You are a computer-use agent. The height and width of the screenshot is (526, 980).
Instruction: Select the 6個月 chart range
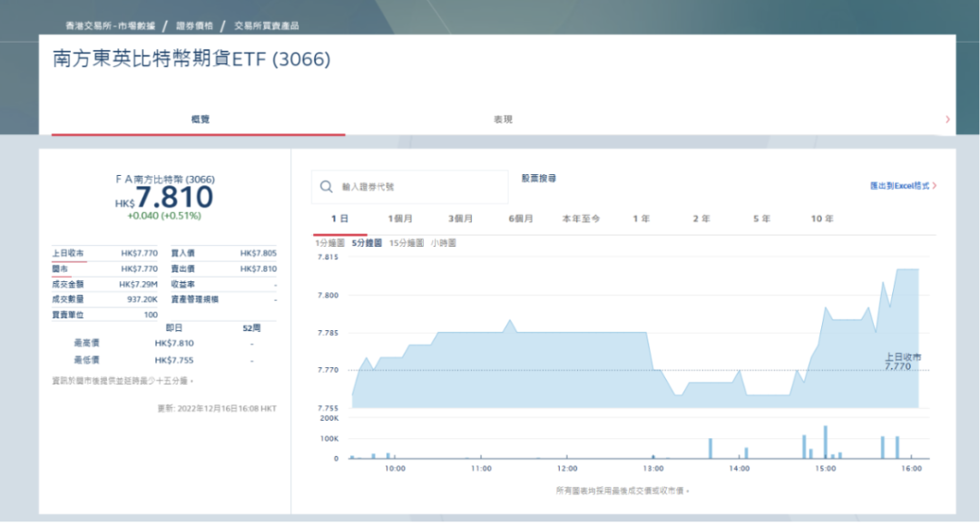(x=521, y=219)
